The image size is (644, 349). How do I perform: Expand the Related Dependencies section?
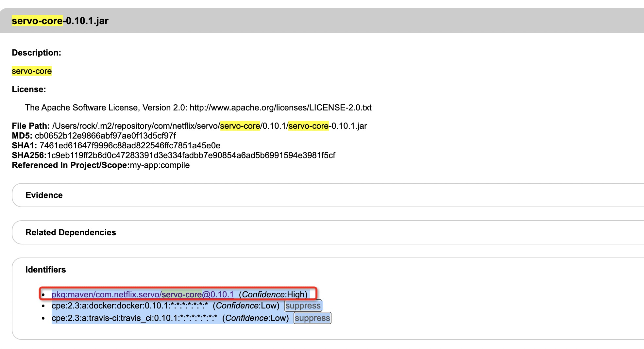pos(71,232)
